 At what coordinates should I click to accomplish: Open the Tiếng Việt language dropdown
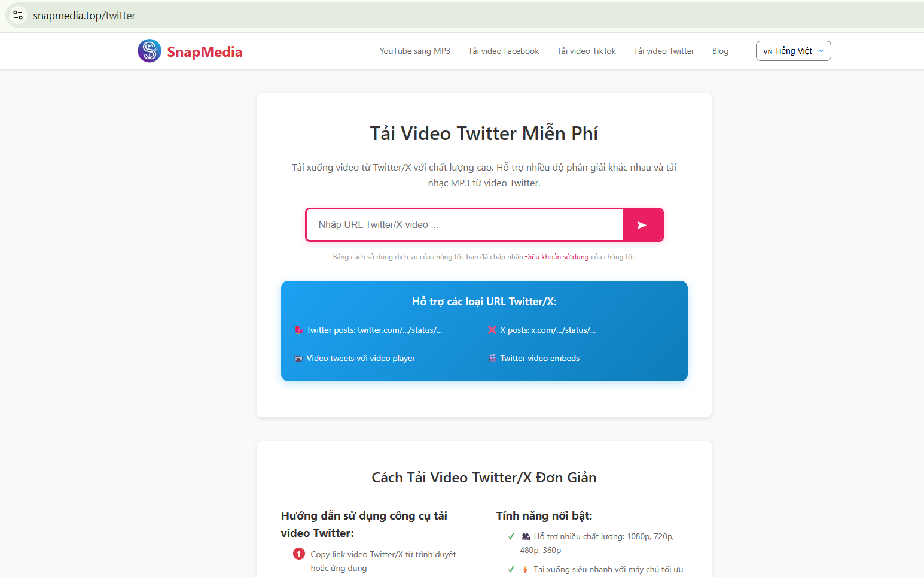coord(793,51)
